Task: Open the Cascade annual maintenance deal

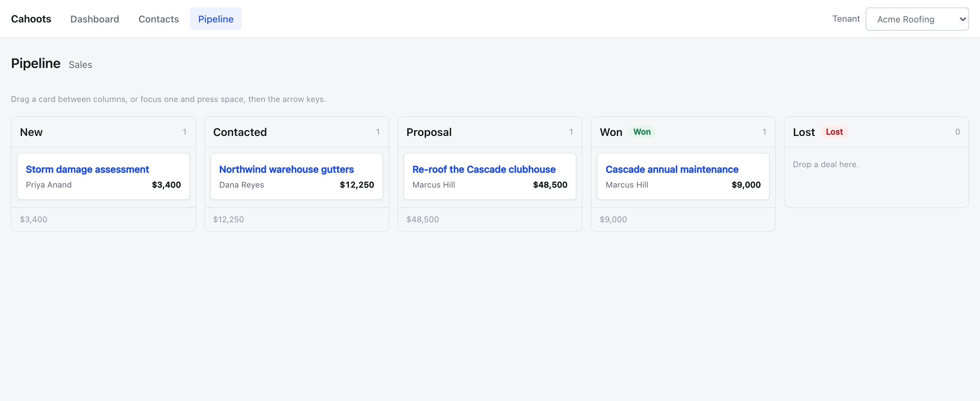Action: (x=672, y=169)
